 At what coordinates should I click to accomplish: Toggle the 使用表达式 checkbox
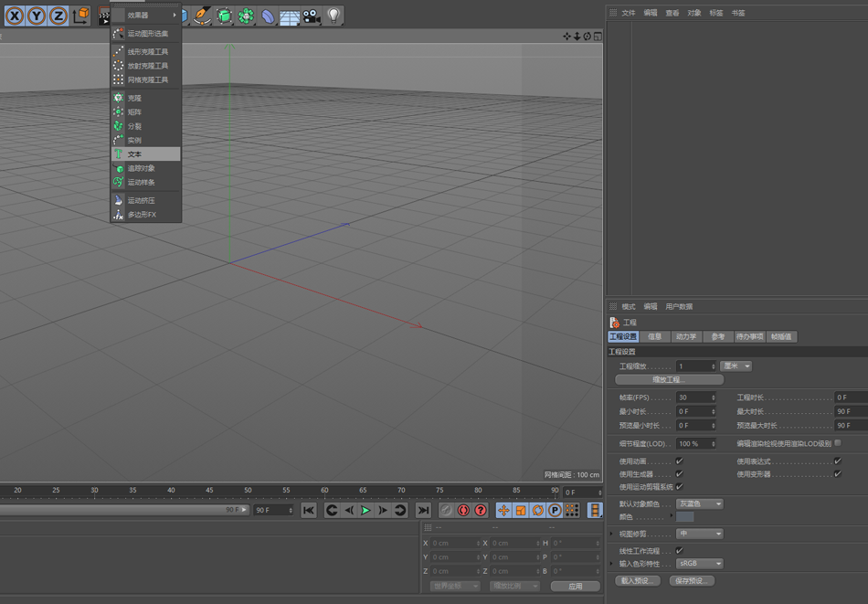coord(838,461)
